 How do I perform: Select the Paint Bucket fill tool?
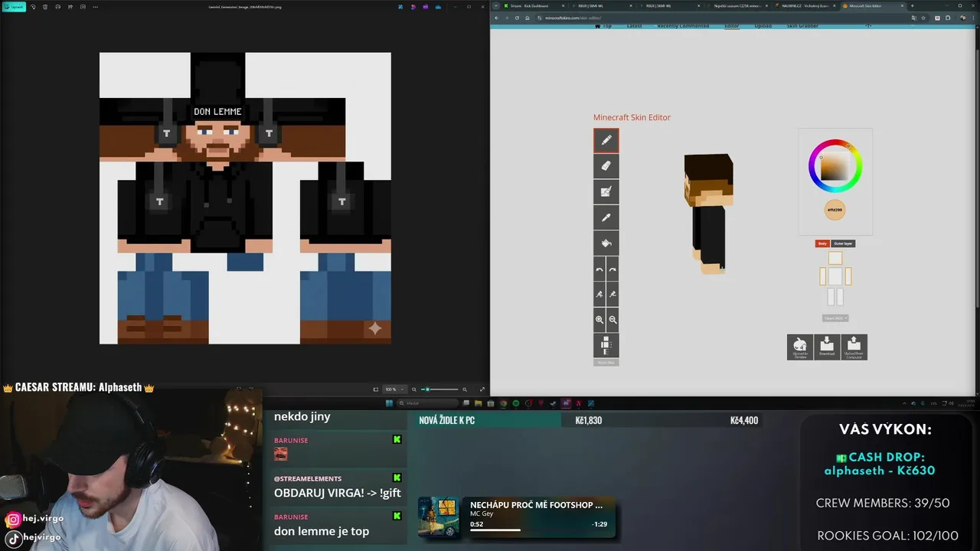click(x=606, y=243)
